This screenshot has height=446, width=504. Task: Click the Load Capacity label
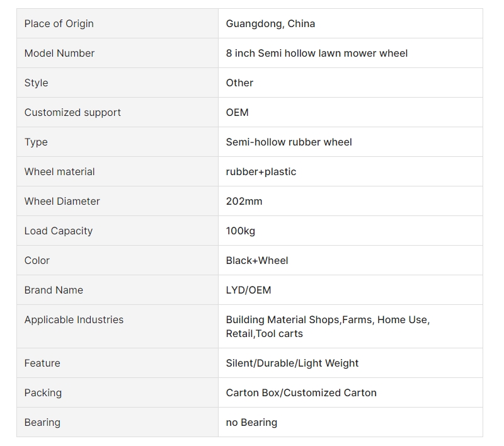(59, 231)
